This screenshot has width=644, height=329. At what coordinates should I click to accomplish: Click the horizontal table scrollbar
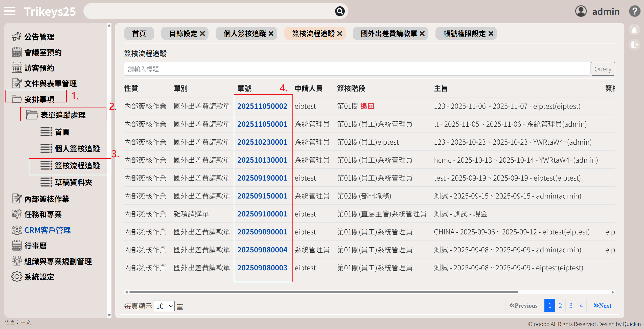pos(324,292)
